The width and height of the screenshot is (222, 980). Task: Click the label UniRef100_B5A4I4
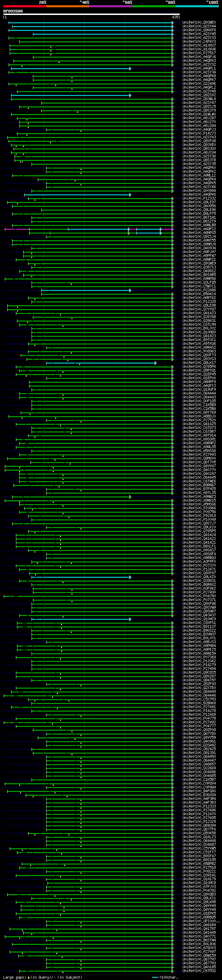199,294
